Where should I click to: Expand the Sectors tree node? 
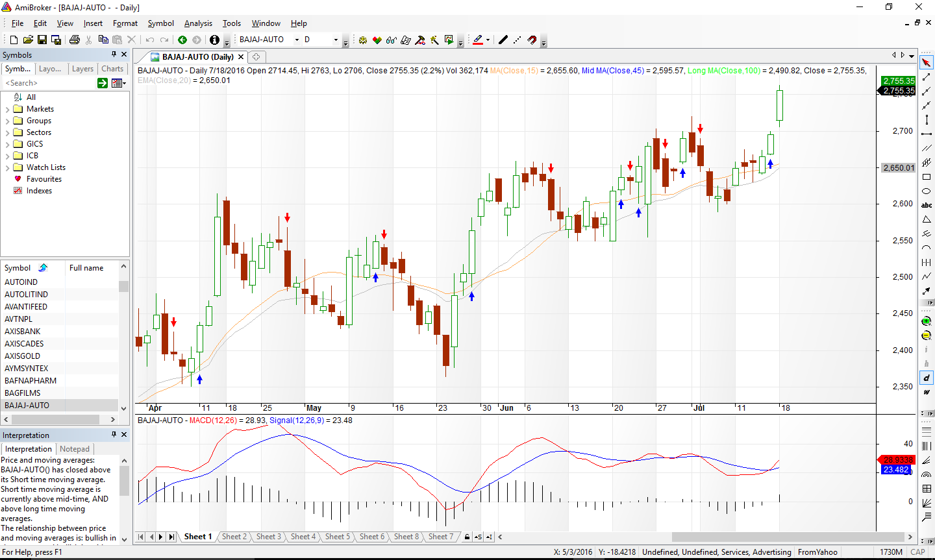(x=7, y=132)
